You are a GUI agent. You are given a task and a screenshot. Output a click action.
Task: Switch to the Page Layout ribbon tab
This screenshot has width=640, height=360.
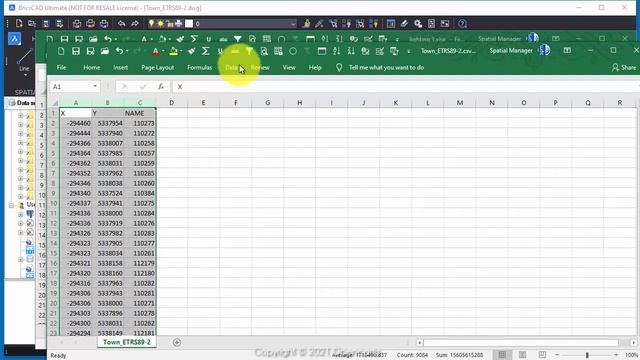pos(158,67)
